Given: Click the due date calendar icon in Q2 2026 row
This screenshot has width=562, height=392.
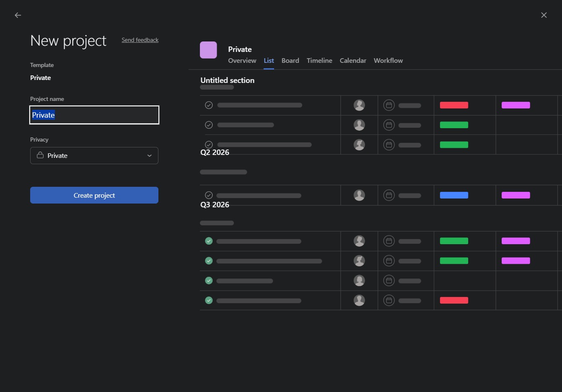Looking at the screenshot, I should coord(389,195).
